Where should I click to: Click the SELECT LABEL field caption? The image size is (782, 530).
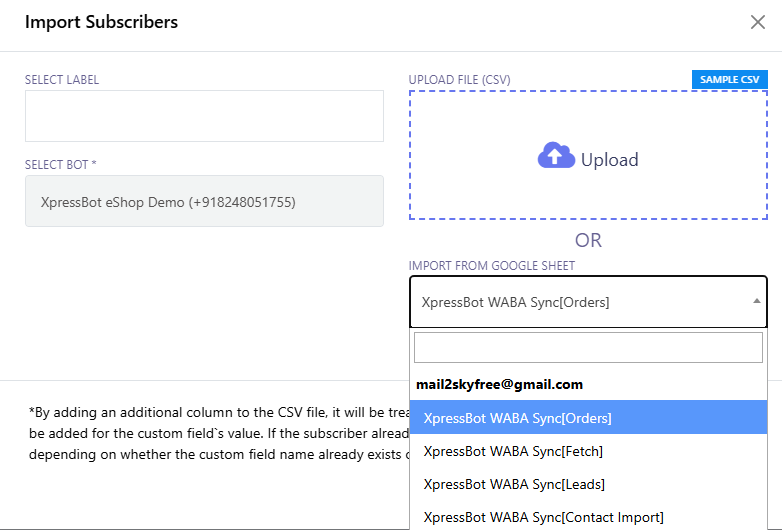[62, 80]
